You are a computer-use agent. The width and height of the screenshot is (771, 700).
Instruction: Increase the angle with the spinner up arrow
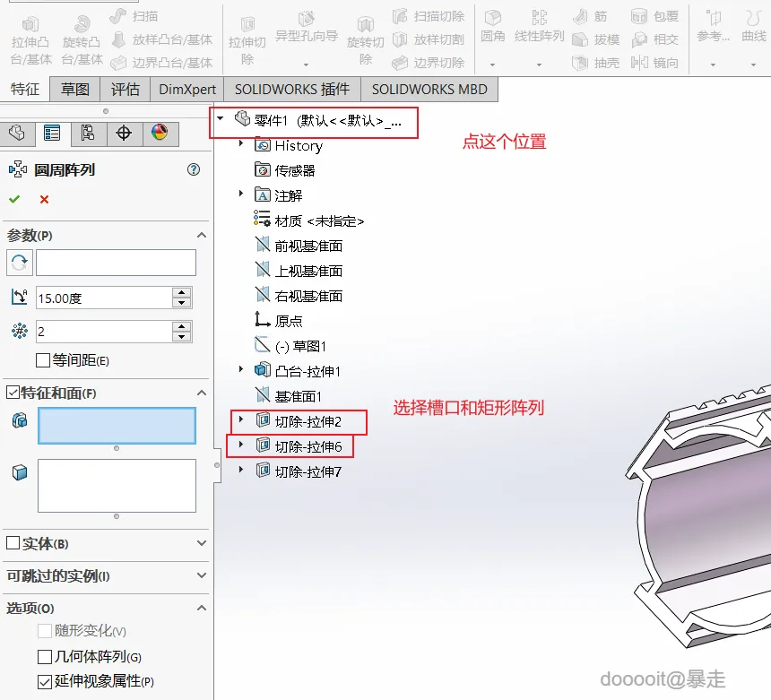coord(182,292)
